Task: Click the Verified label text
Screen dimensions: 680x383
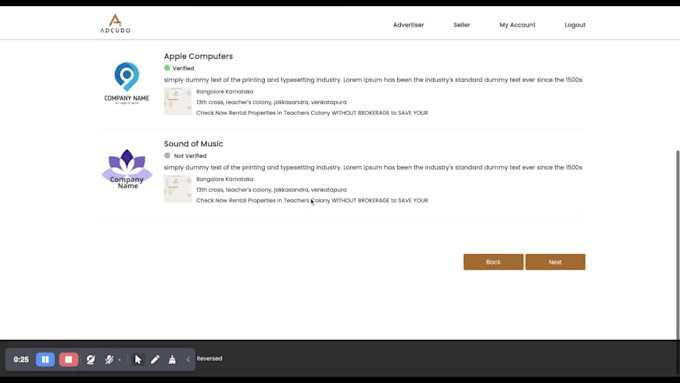Action: click(183, 68)
